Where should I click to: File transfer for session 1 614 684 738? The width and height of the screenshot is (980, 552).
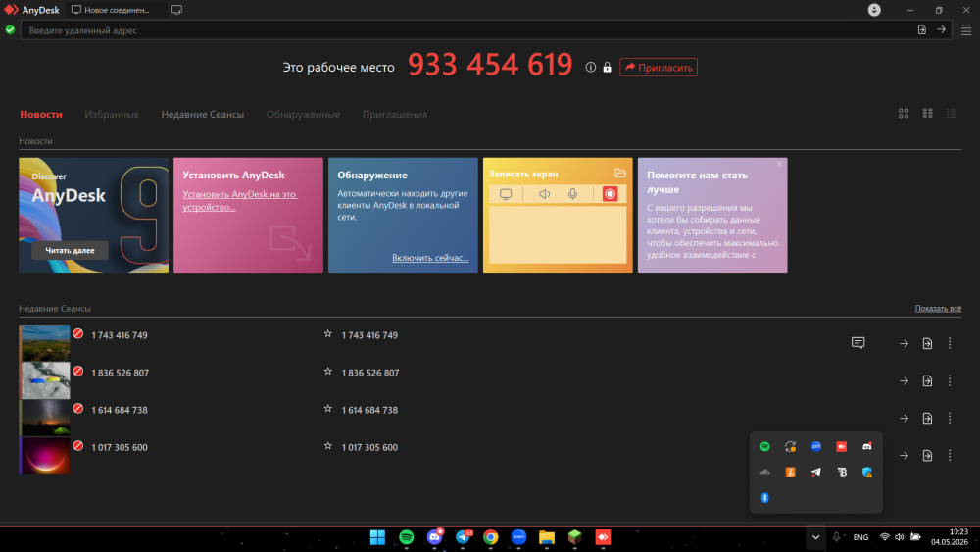927,419
